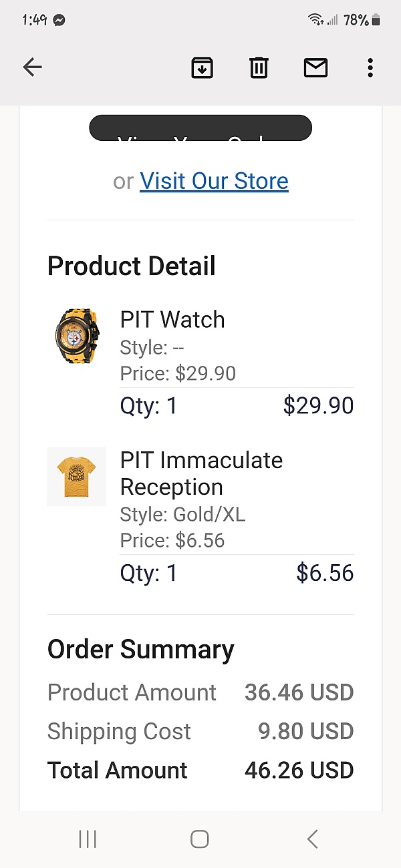Tap the Wi-Fi signal icon
Screen dimensions: 401x868
tap(315, 20)
